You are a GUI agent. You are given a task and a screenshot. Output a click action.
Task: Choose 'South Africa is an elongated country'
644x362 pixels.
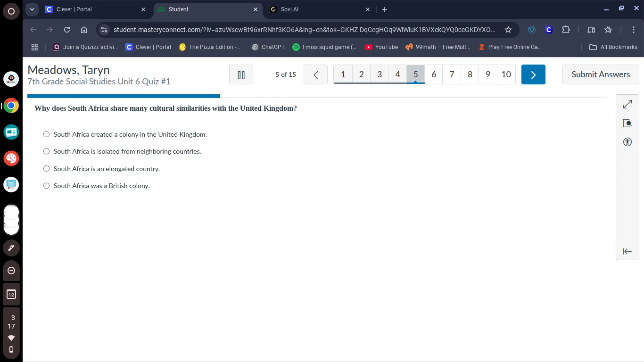click(x=46, y=169)
